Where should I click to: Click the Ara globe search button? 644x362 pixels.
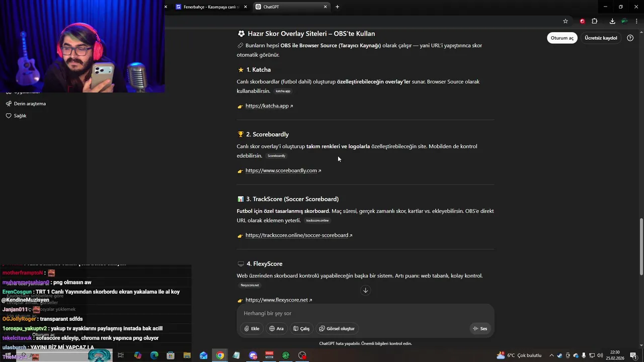276,328
